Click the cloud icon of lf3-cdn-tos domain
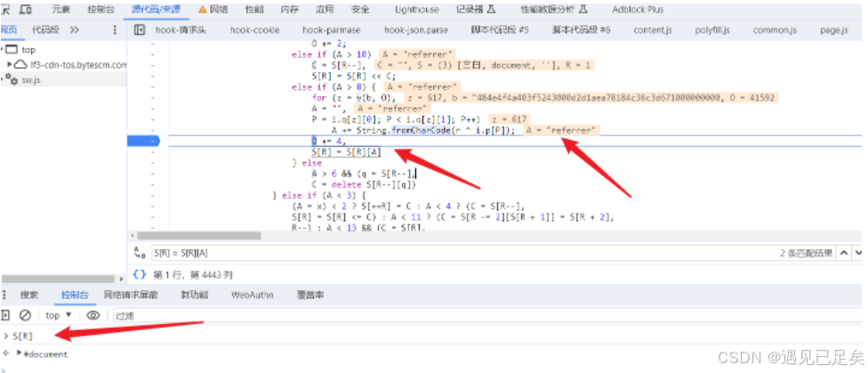 [21, 65]
